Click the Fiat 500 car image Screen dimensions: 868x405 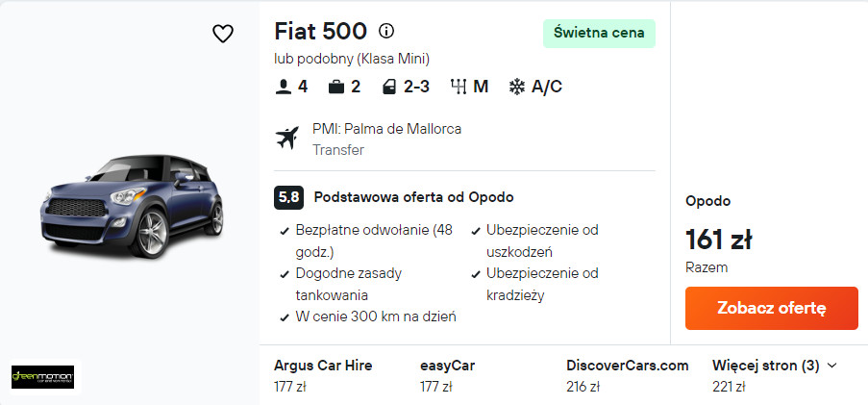click(x=131, y=204)
